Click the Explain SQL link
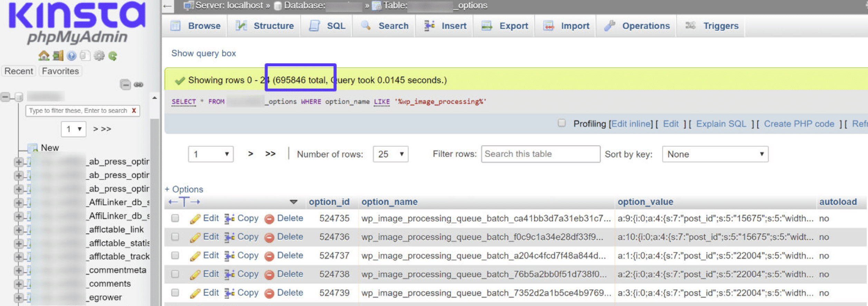This screenshot has width=868, height=306. pos(721,124)
